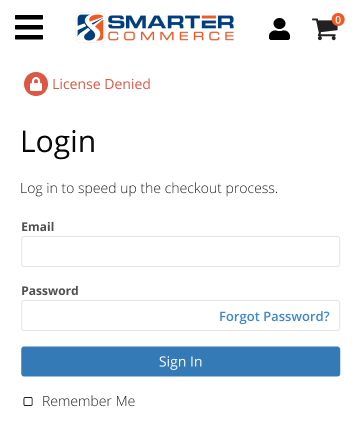
Task: Focus the Email input field
Action: pos(181,251)
